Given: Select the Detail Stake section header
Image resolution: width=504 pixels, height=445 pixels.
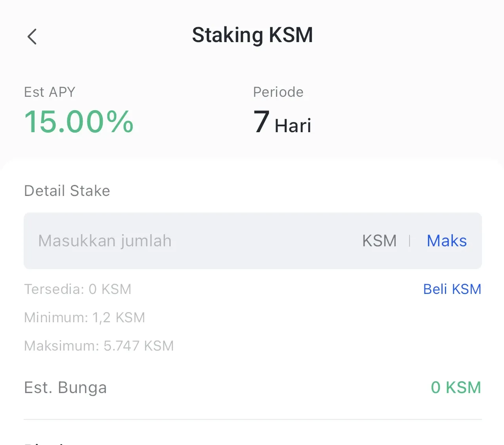Looking at the screenshot, I should (x=67, y=191).
